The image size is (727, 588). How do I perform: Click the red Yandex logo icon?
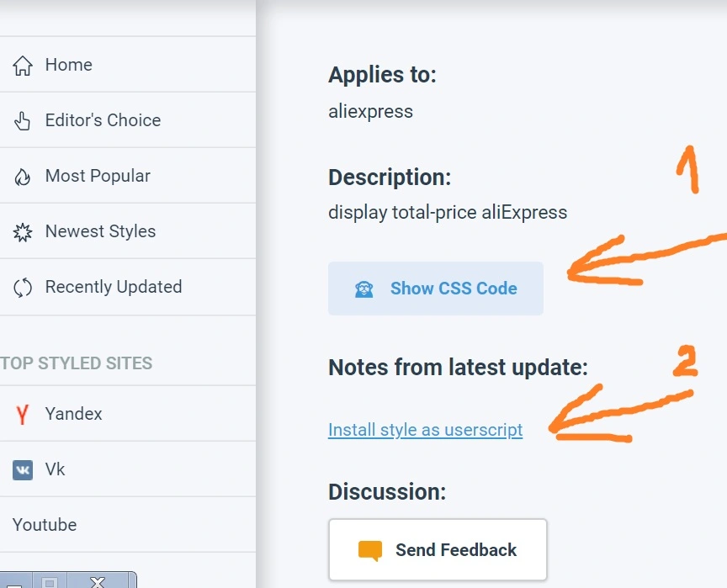[22, 414]
